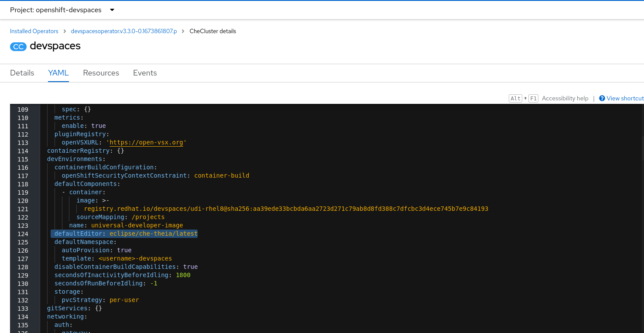This screenshot has height=333, width=644.
Task: Click the F1 key hint box
Action: [x=533, y=98]
